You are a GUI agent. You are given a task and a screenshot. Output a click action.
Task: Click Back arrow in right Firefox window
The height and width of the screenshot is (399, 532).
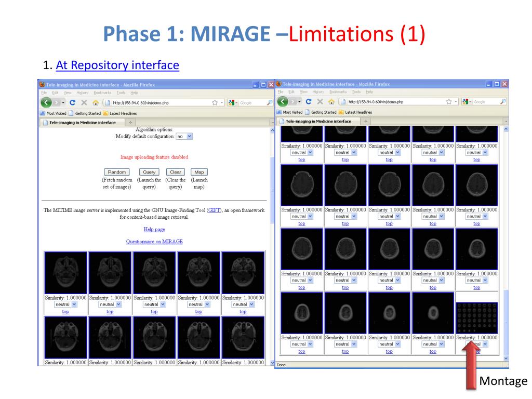[x=283, y=101]
